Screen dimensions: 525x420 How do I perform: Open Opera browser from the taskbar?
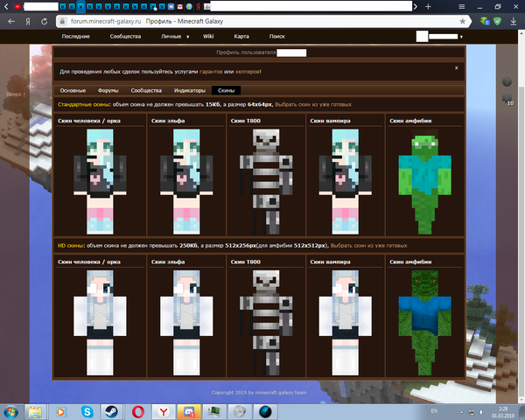pos(137,411)
